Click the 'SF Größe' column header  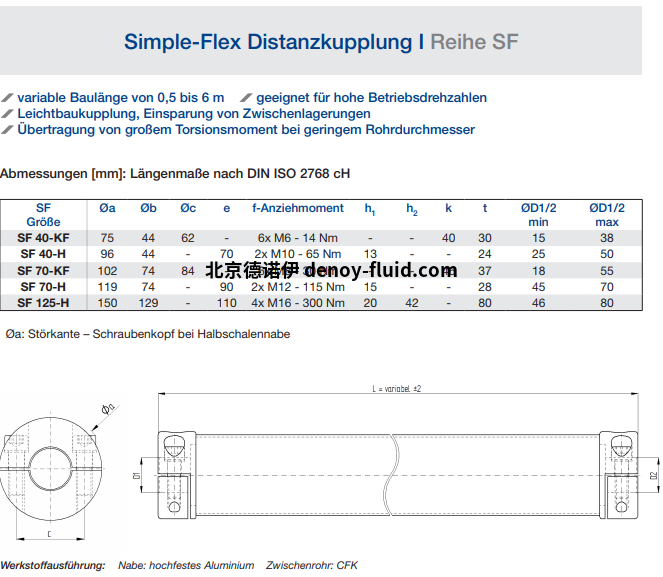43,215
